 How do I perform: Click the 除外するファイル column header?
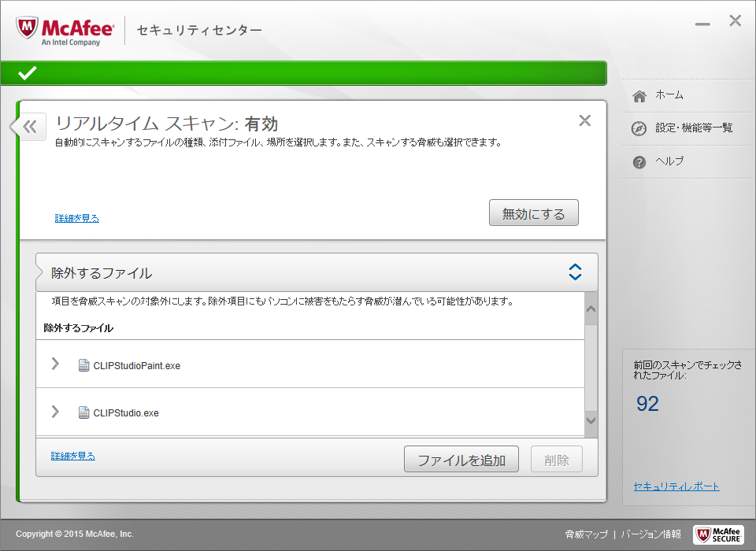pos(79,328)
